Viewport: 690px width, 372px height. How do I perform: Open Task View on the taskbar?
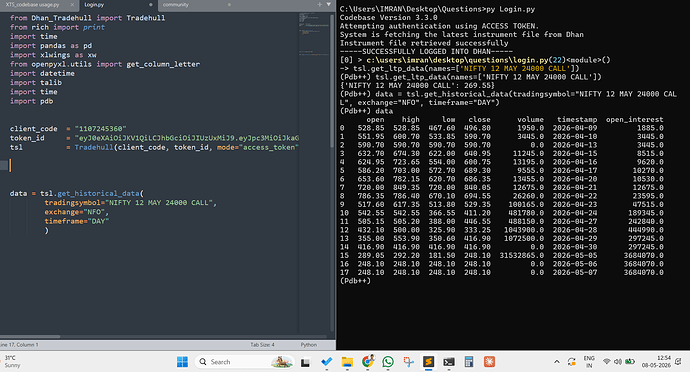[x=305, y=362]
